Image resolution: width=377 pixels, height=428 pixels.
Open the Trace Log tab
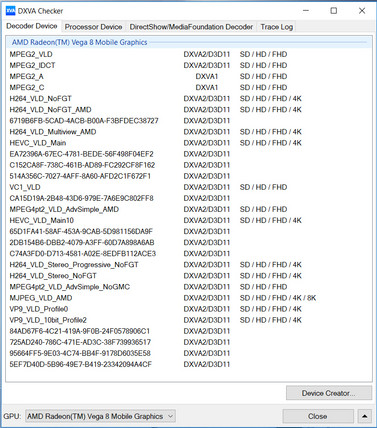point(276,27)
